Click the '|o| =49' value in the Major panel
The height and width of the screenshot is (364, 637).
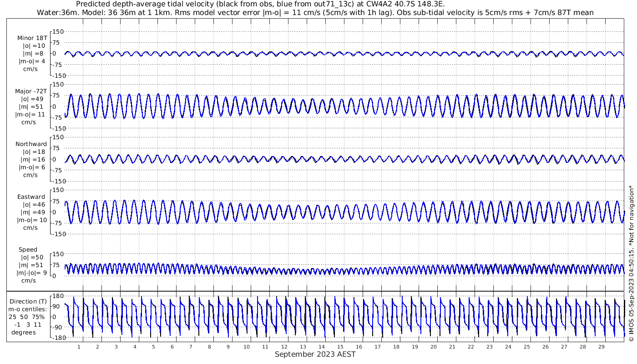click(x=32, y=99)
